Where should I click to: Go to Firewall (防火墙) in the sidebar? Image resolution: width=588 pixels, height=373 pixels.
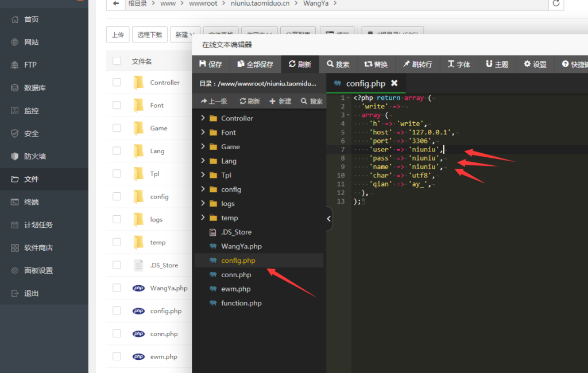point(34,156)
